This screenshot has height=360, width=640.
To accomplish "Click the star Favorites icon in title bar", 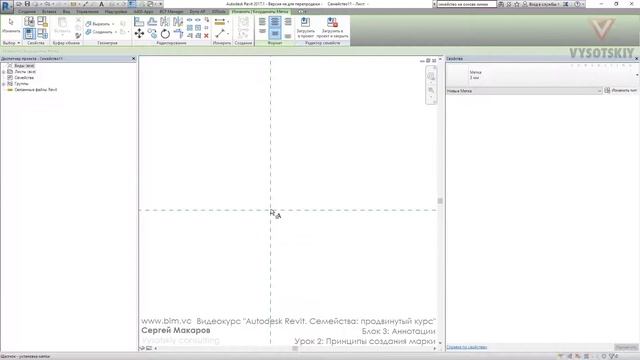I will pos(517,4).
